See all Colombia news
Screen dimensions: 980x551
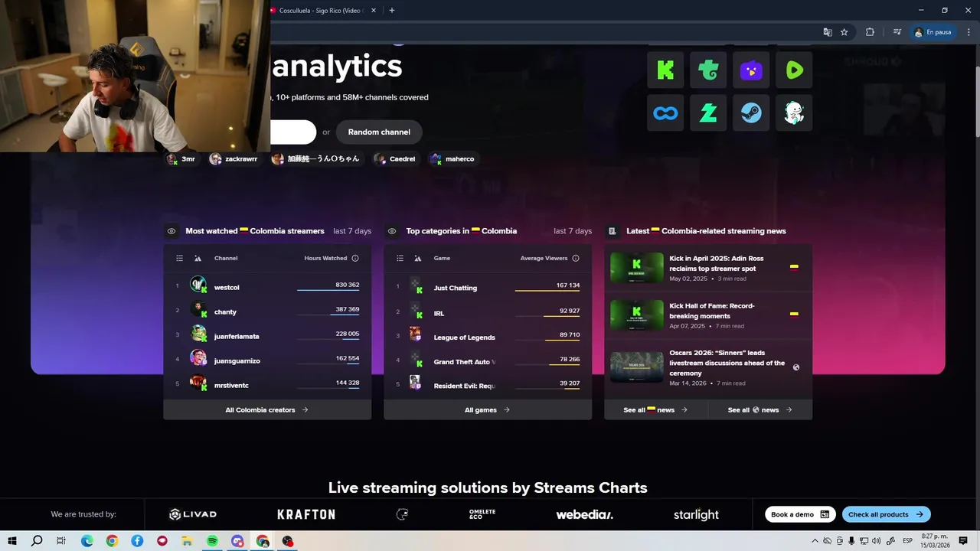pos(655,410)
